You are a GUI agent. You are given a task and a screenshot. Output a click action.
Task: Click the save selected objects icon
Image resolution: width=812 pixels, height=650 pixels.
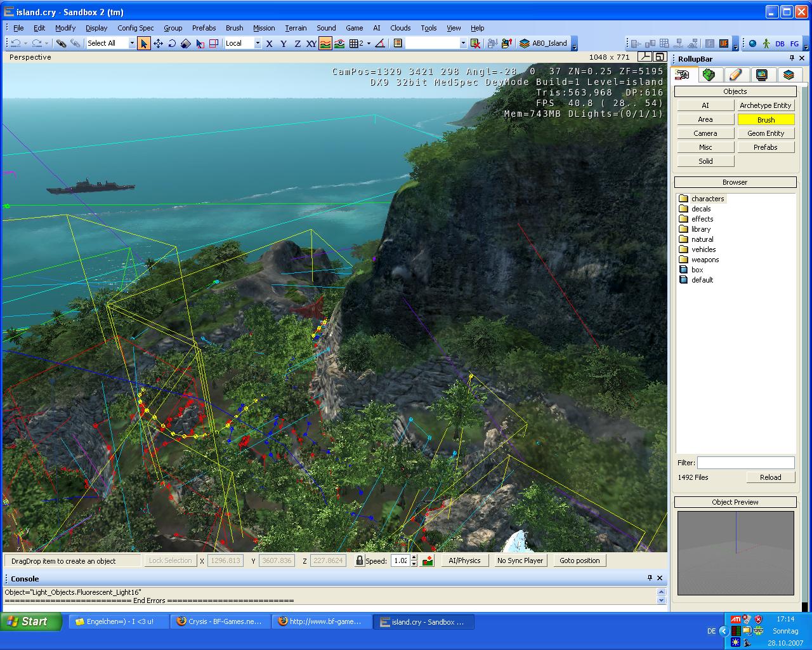pos(492,43)
